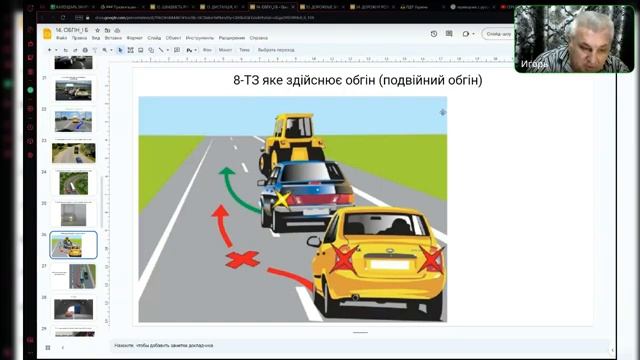Open new slide layout dropdown arrow
640x360 pixels.
(x=56, y=50)
